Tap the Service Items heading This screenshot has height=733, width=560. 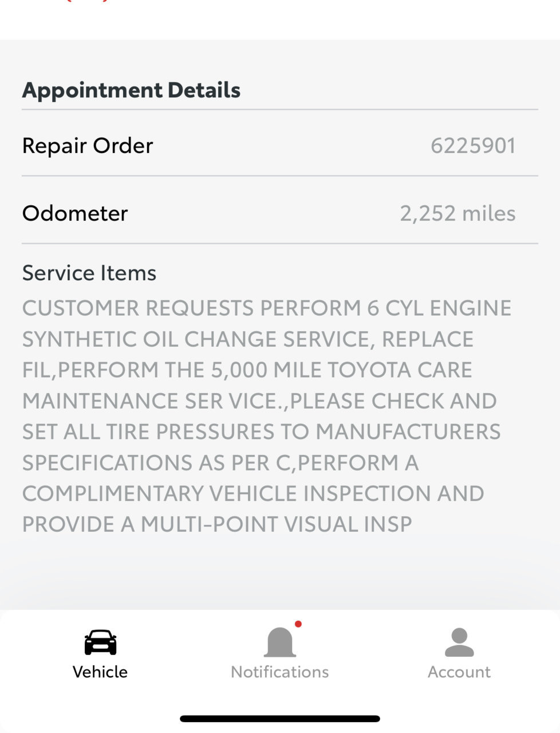pyautogui.click(x=89, y=273)
